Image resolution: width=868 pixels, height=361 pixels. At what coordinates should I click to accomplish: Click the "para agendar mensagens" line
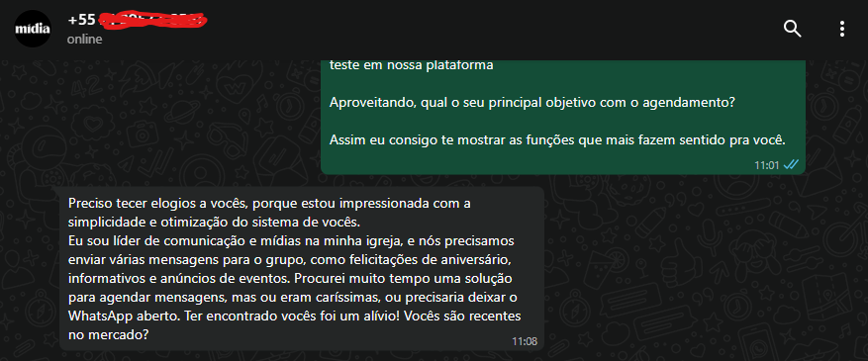pos(293,298)
